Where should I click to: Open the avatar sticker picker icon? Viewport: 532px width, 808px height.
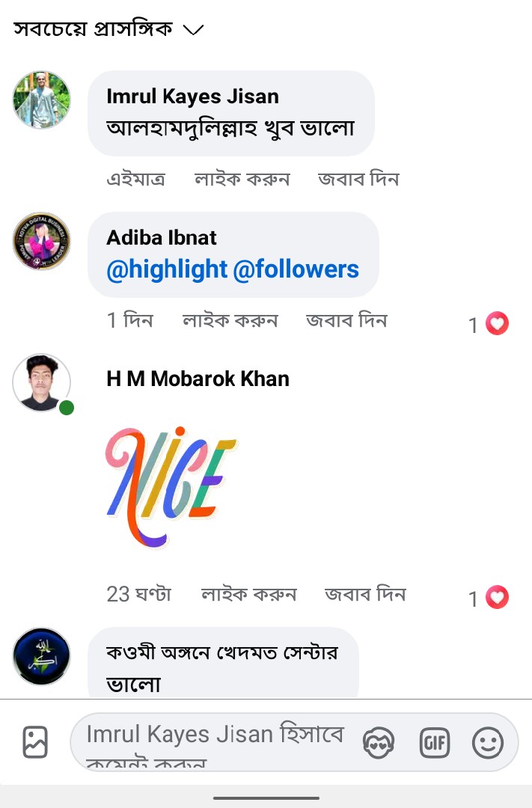(379, 743)
